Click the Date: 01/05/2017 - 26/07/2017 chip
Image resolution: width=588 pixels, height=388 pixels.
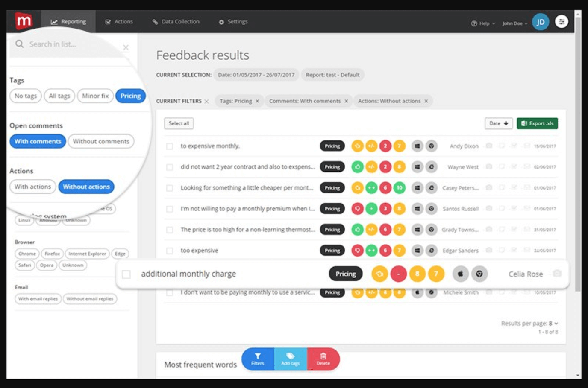coord(256,75)
